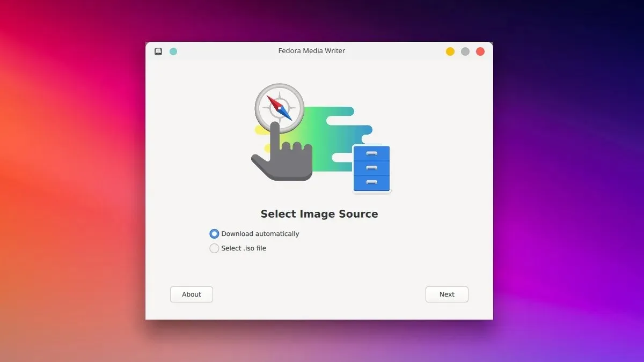Click the "Next" button
Viewport: 644px width, 362px height.
pyautogui.click(x=447, y=294)
